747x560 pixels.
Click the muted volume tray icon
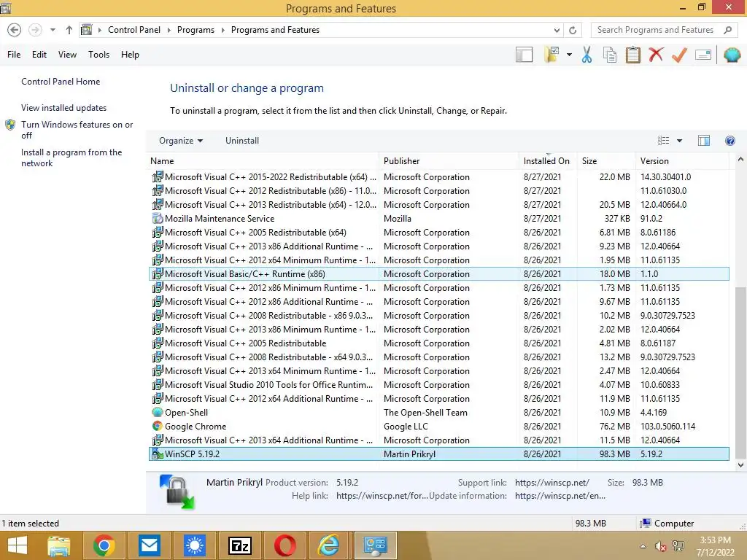[660, 546]
